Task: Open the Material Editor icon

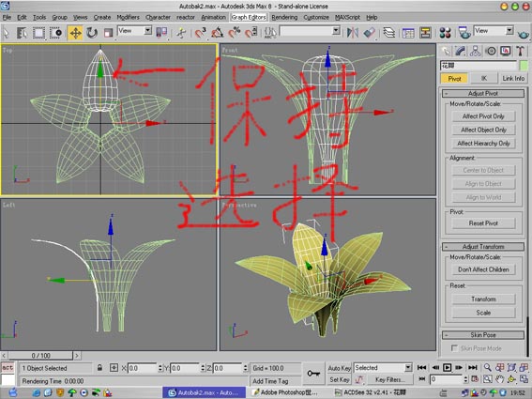Action: coord(445,33)
